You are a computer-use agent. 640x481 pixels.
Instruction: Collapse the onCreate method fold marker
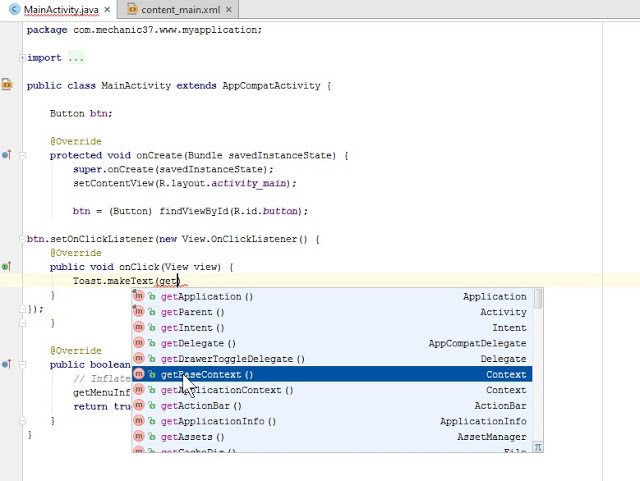tap(22, 156)
